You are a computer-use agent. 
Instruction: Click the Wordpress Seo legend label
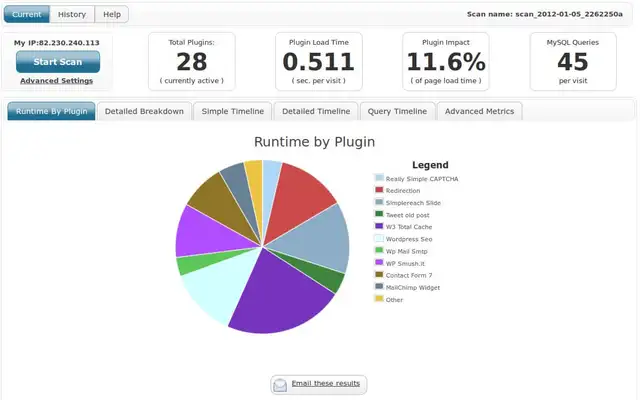tap(409, 239)
